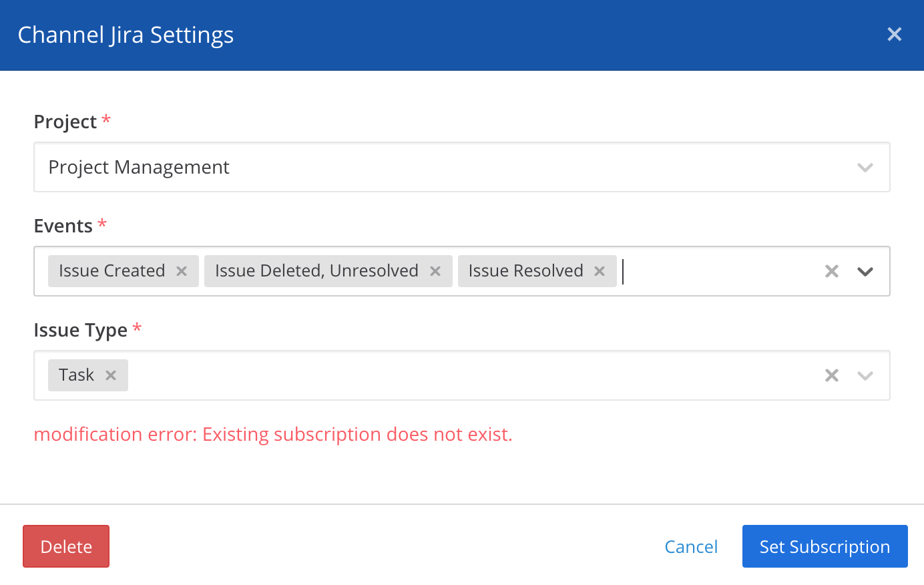Expand the Events dropdown chevron
The width and height of the screenshot is (924, 585).
(x=865, y=271)
